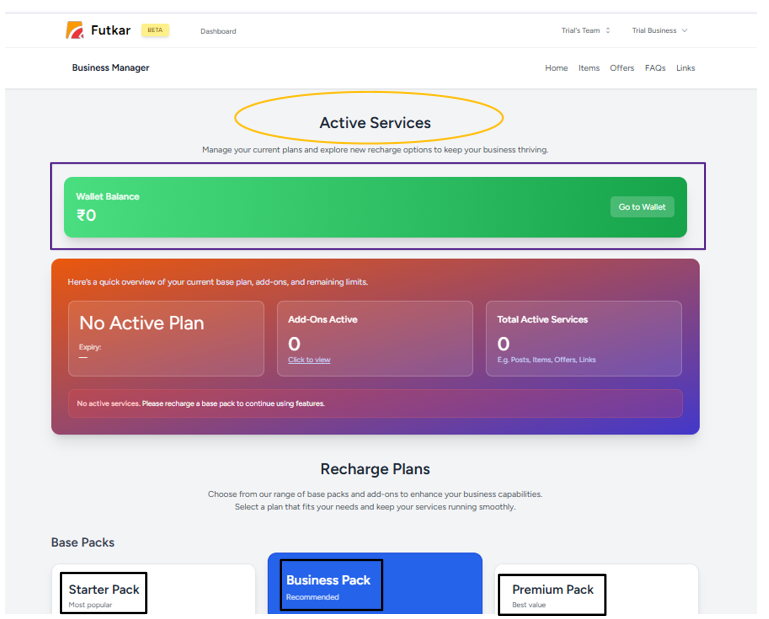Choose the Business Pack card
The height and width of the screenshot is (619, 769).
pyautogui.click(x=375, y=583)
